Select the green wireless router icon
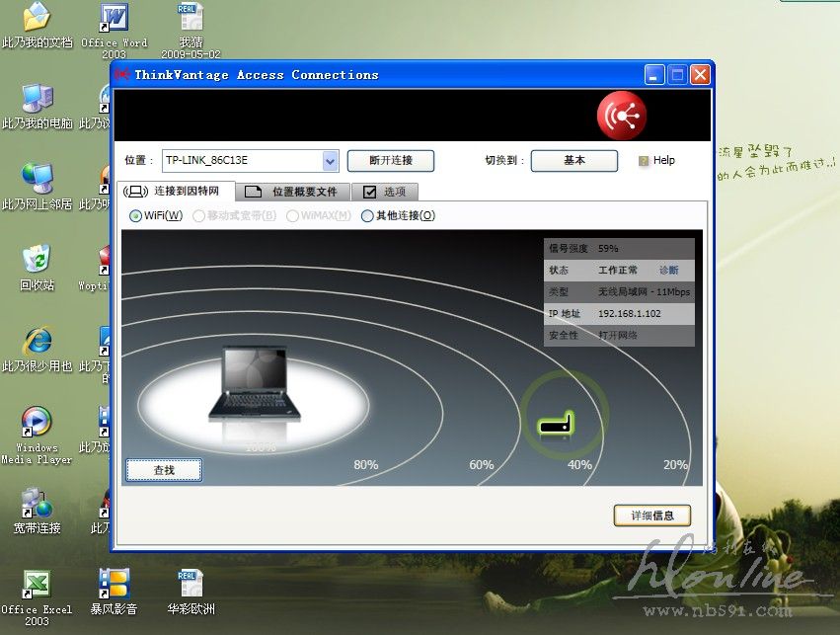Screen dimensions: 840x635 [x=556, y=424]
